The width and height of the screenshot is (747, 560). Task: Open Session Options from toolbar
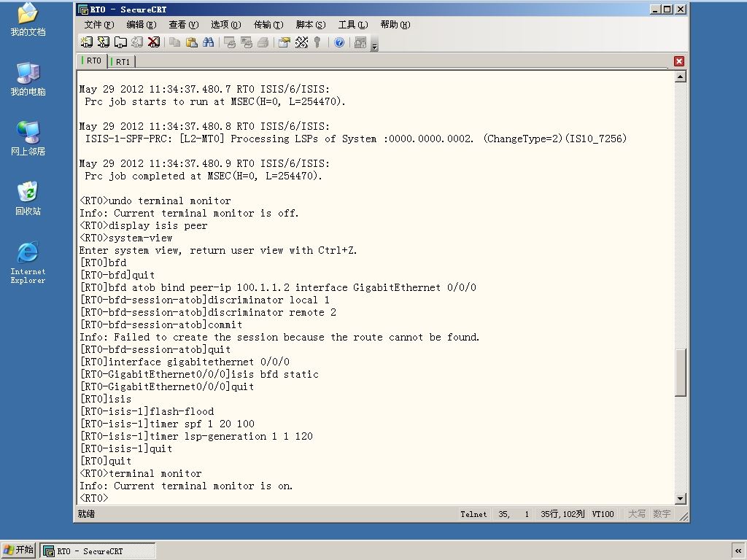pos(285,42)
